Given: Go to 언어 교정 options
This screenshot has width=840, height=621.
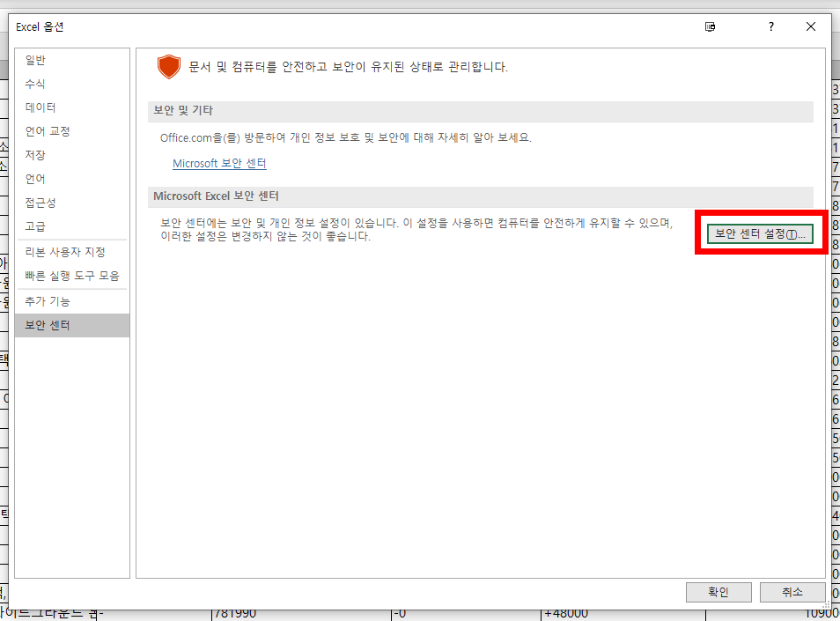Looking at the screenshot, I should coord(72,131).
